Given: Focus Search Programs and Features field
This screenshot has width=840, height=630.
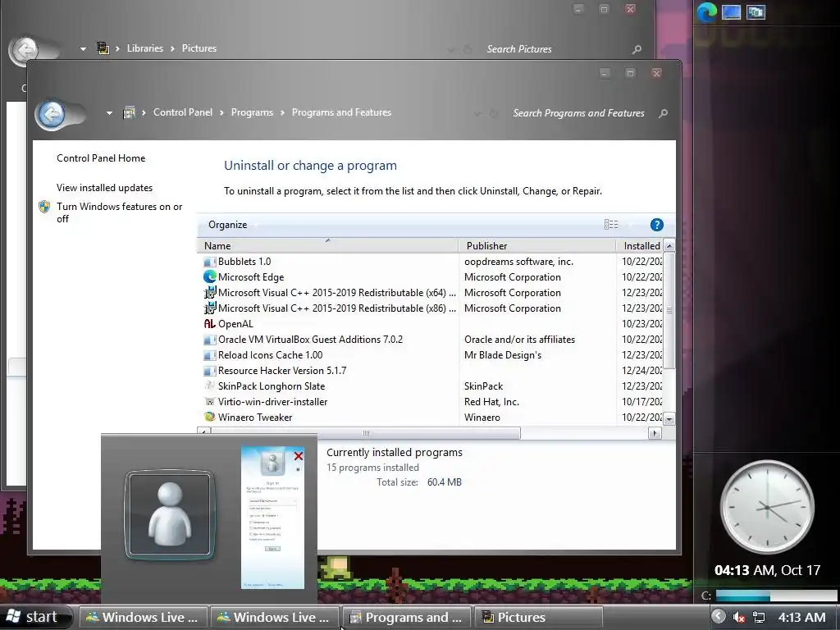Looking at the screenshot, I should click(578, 113).
